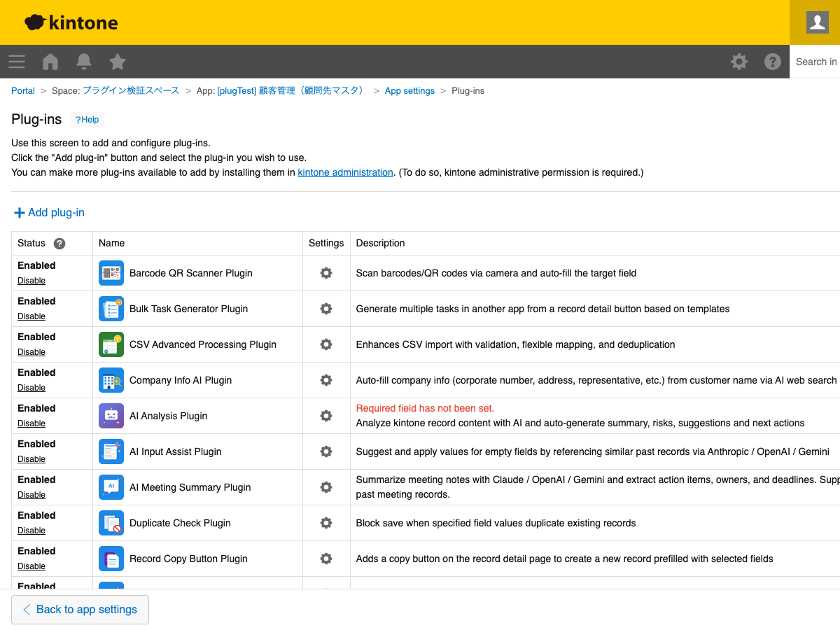Open the notifications bell icon

pyautogui.click(x=84, y=62)
